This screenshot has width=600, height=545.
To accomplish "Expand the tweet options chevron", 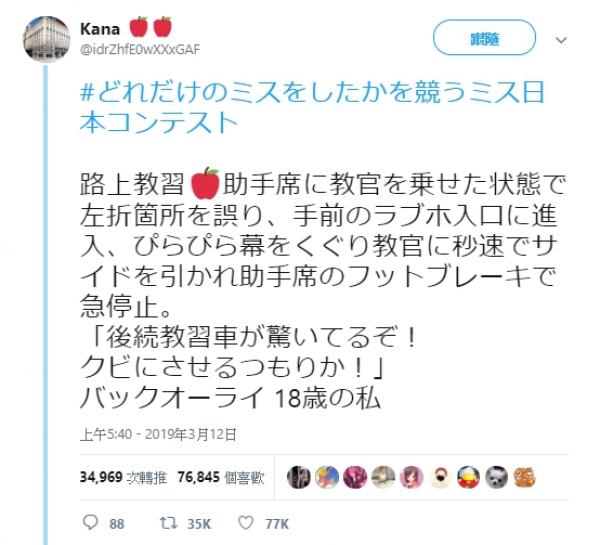I will [561, 40].
